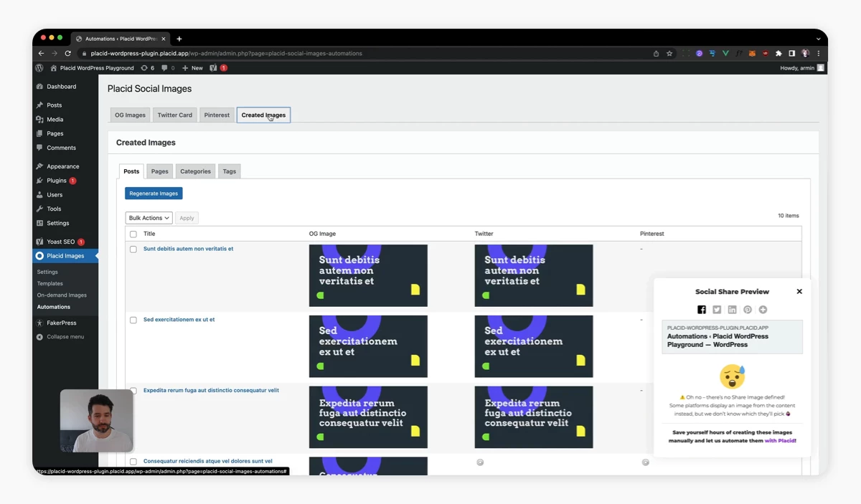
Task: Click the OG image thumbnail for 'Sunt debitis'
Action: (x=368, y=276)
